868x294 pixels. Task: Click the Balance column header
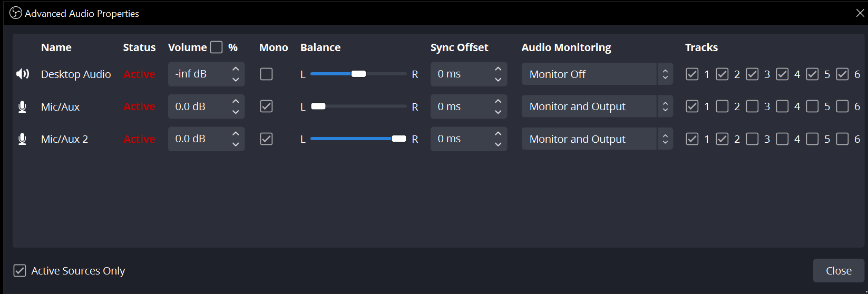320,47
